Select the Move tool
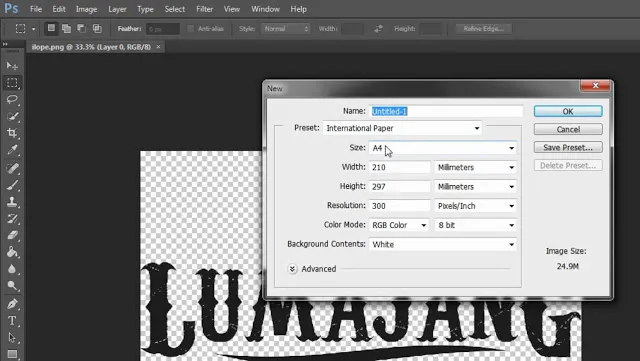640x361 pixels. [12, 66]
